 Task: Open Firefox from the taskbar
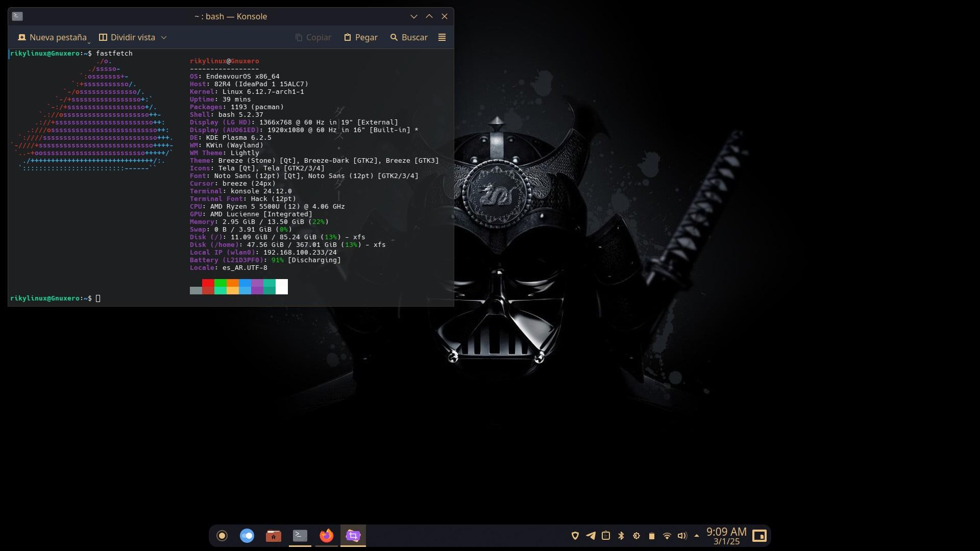(327, 536)
